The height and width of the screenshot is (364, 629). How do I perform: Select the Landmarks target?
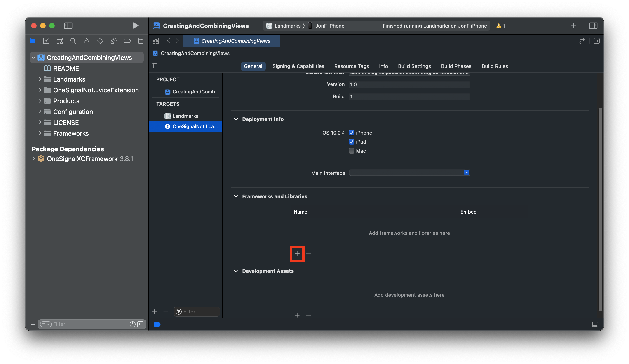tap(185, 116)
